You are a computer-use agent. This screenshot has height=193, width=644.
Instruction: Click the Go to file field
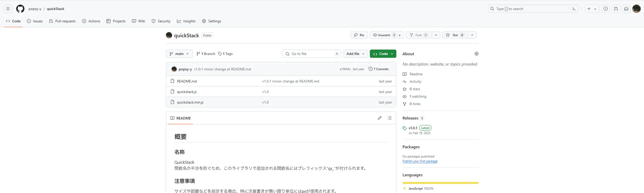311,54
